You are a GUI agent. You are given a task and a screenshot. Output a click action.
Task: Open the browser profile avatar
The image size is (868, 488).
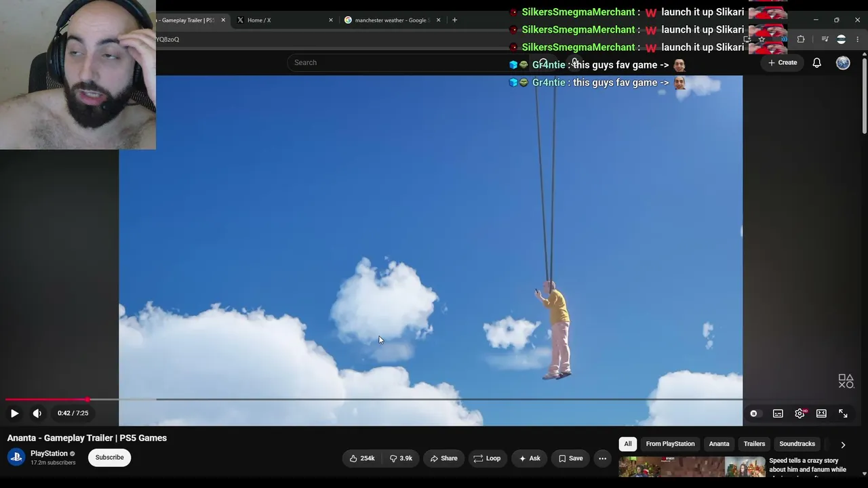[x=842, y=39]
